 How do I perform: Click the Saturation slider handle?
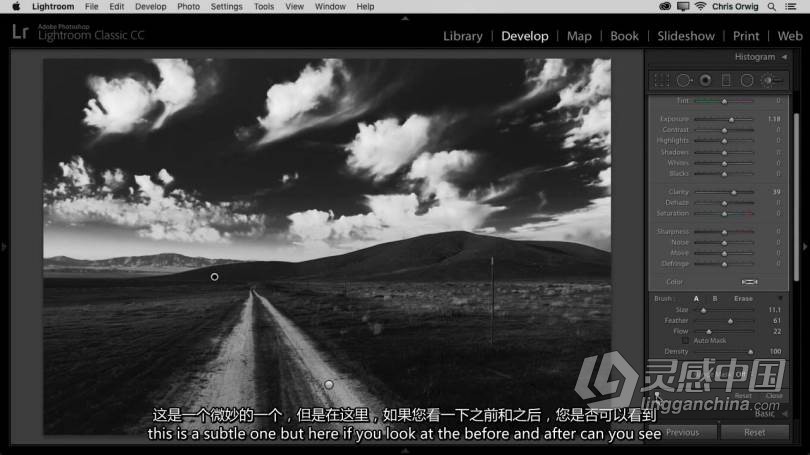(x=724, y=213)
